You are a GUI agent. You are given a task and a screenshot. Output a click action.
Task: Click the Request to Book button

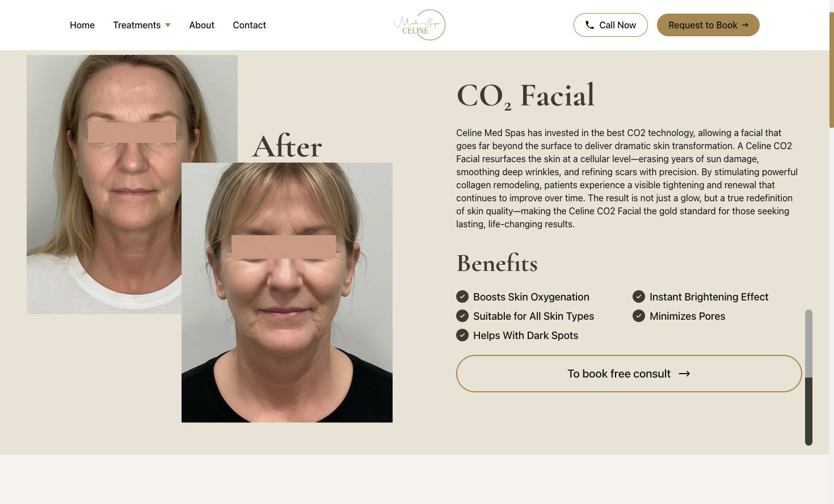(708, 25)
